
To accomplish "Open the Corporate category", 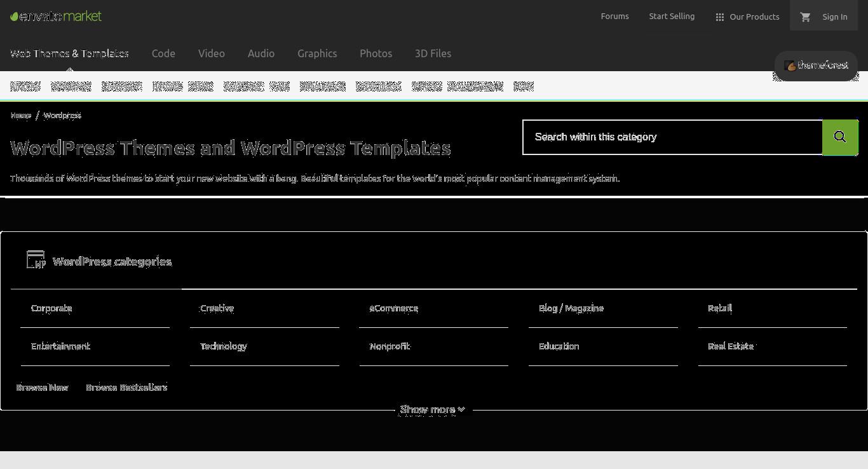I will 51,308.
